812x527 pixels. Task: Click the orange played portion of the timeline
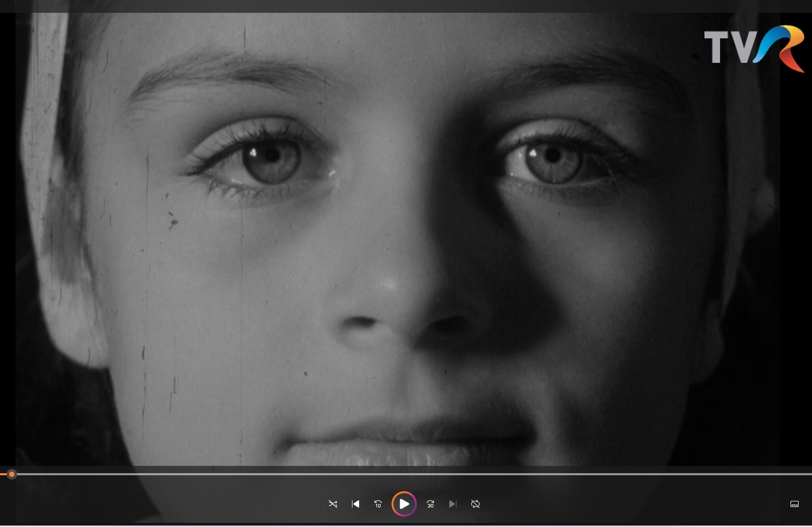3,474
